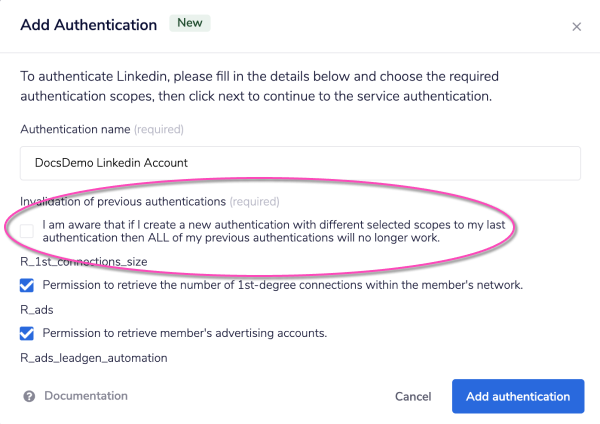
Task: Click the member's advertising accounts permission text
Action: (185, 333)
